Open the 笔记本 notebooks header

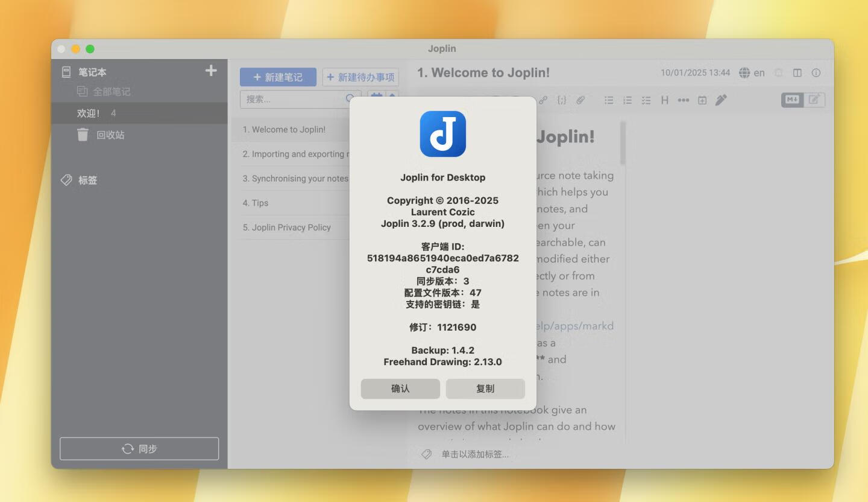click(x=92, y=72)
